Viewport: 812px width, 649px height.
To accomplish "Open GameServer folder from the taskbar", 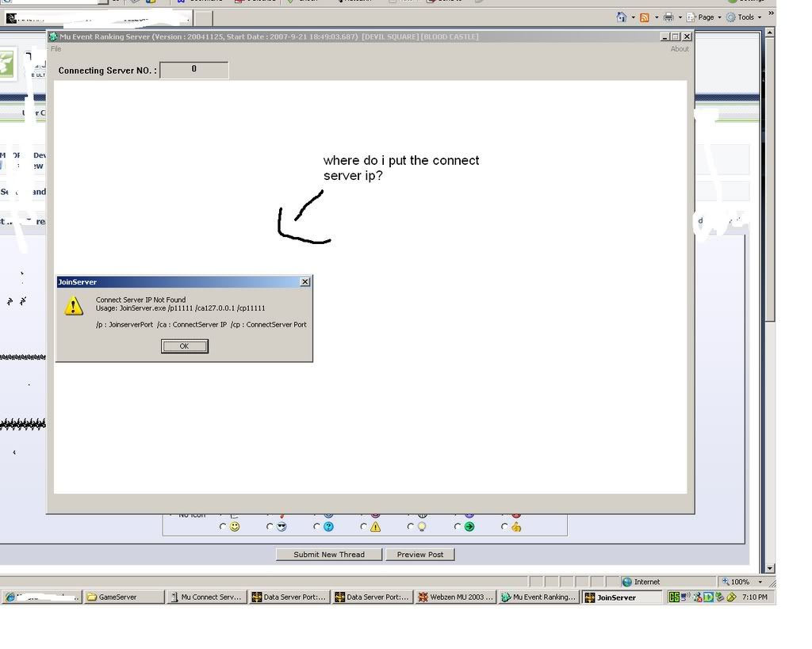I will pyautogui.click(x=123, y=597).
